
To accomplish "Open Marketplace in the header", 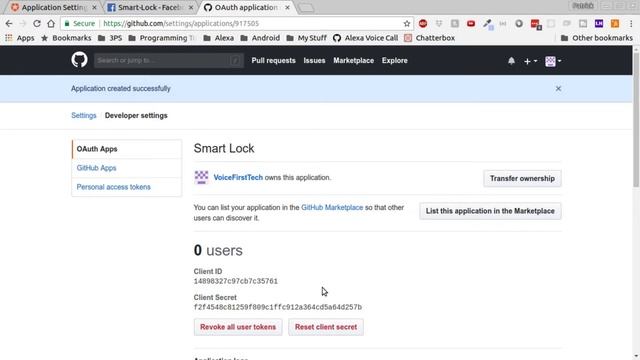I will [353, 60].
